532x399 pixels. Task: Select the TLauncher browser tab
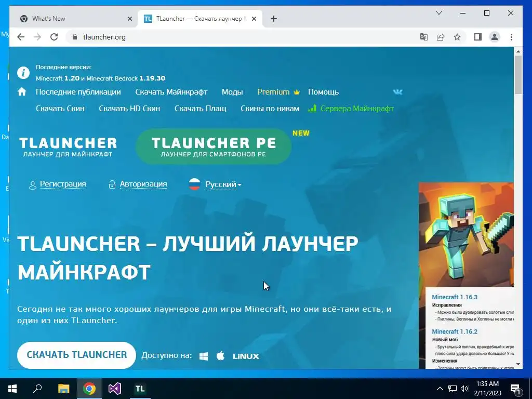click(x=199, y=19)
